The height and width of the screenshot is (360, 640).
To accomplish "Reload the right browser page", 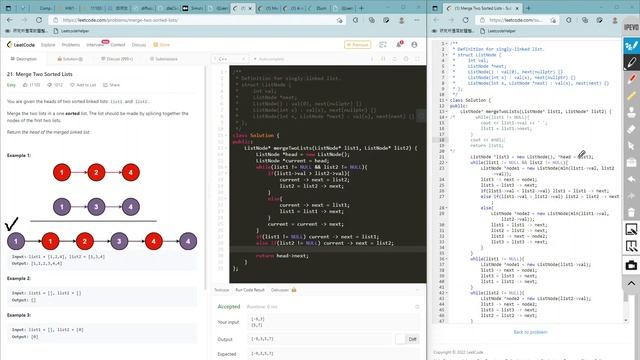I will tap(466, 20).
